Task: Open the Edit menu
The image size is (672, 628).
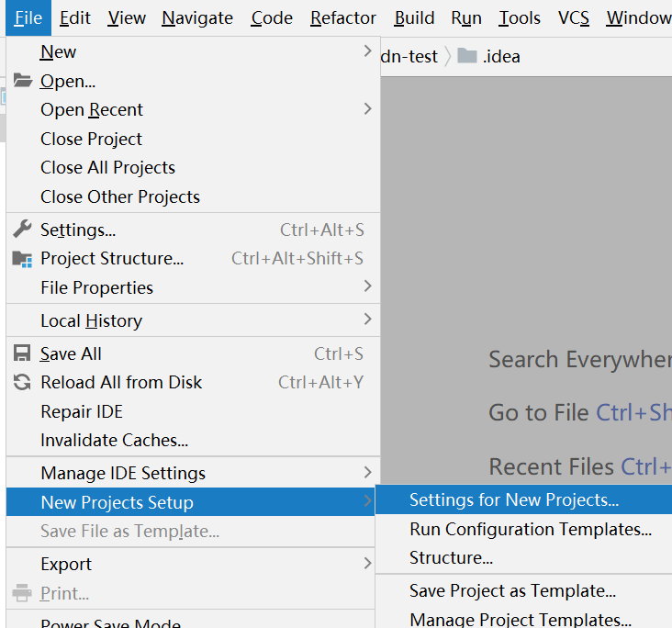Action: (75, 18)
